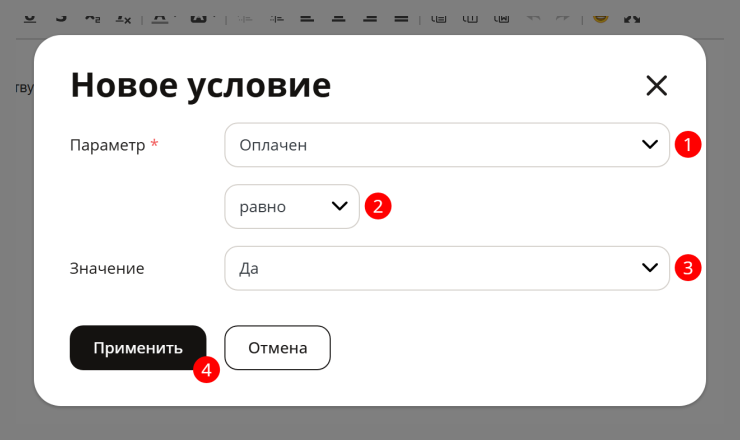
Task: Click the Значение field label
Action: tap(107, 268)
